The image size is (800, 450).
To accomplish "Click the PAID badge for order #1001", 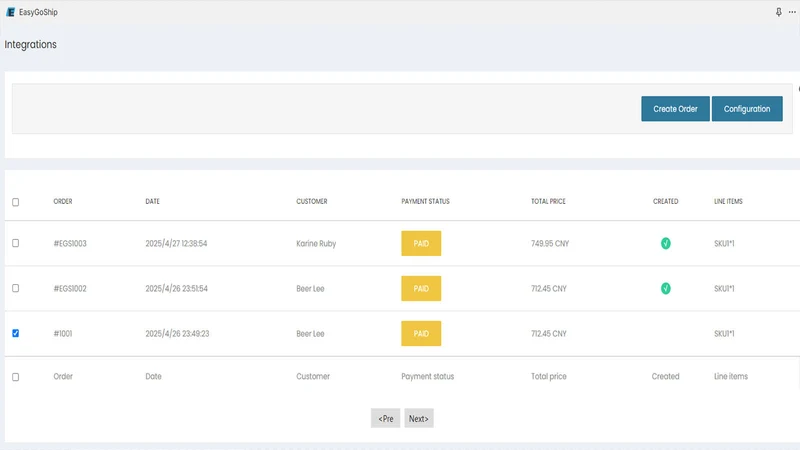I will click(x=421, y=333).
